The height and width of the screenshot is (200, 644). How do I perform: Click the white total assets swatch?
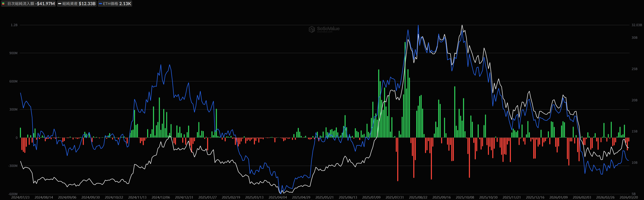pyautogui.click(x=60, y=4)
